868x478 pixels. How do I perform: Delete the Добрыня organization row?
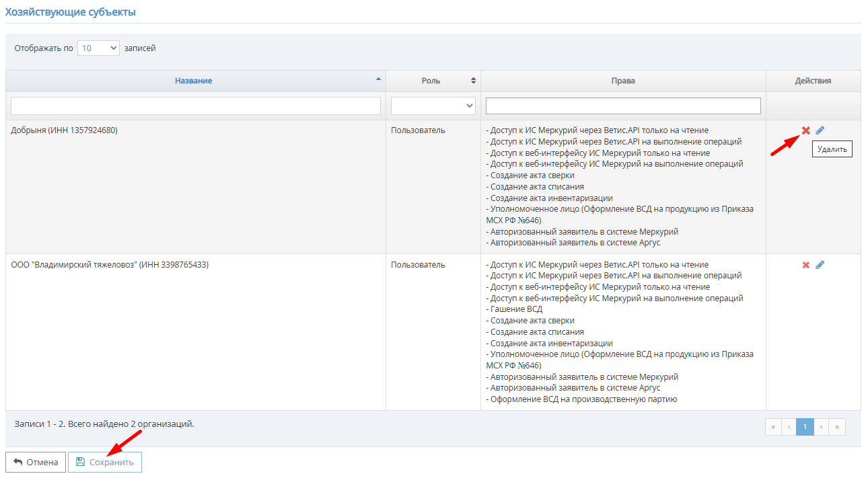pos(805,130)
